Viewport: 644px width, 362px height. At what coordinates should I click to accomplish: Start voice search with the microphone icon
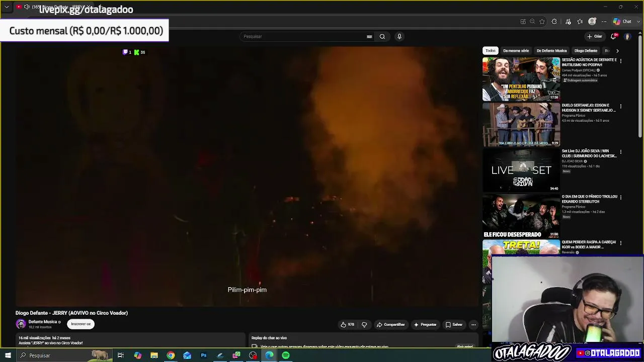[399, 36]
